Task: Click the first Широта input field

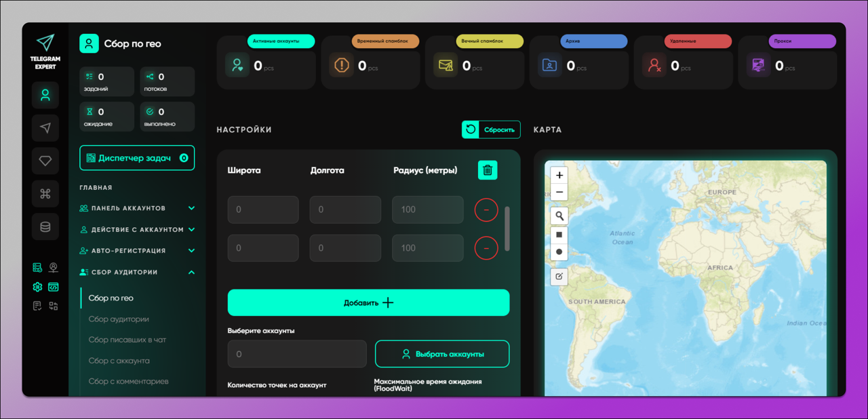Action: point(263,210)
